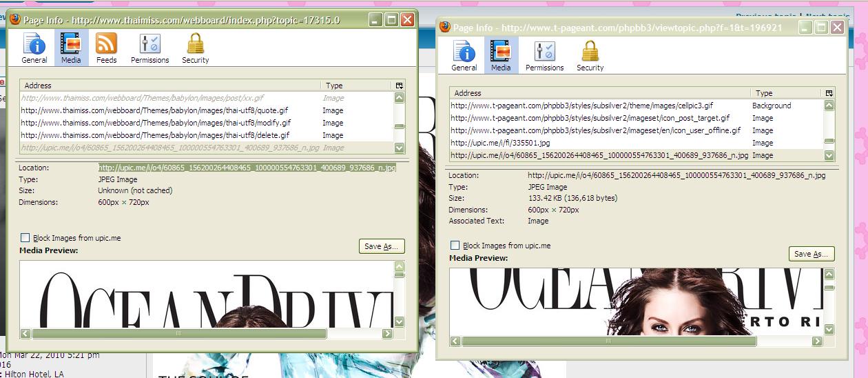The width and height of the screenshot is (868, 378).
Task: Open column picker in t-pageant media list
Action: tap(829, 93)
